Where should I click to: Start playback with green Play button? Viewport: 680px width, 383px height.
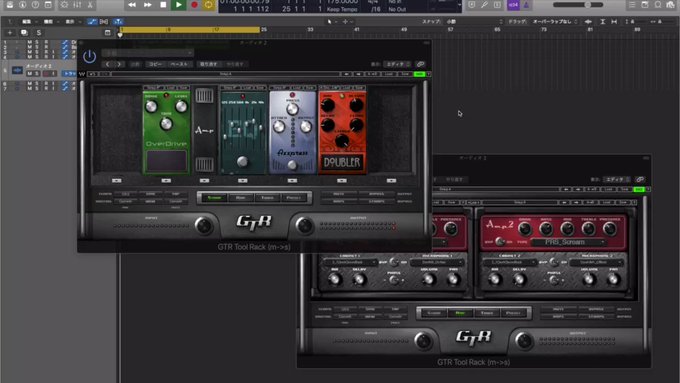pos(178,4)
